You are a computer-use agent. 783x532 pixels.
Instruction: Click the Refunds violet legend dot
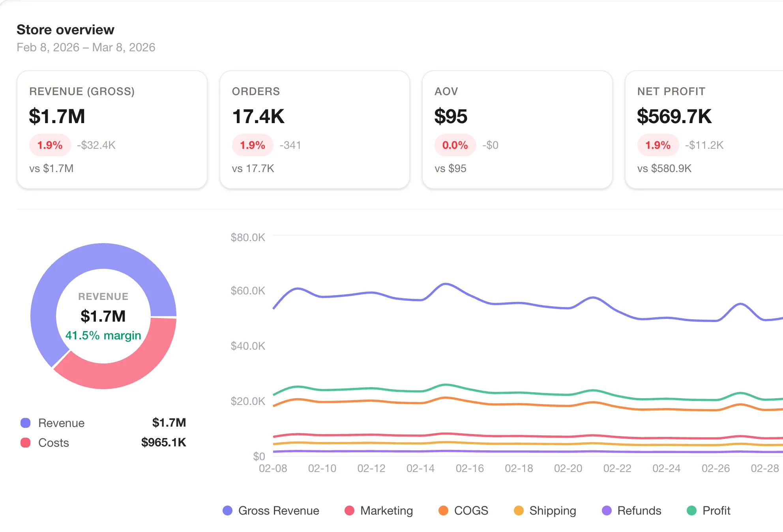607,511
